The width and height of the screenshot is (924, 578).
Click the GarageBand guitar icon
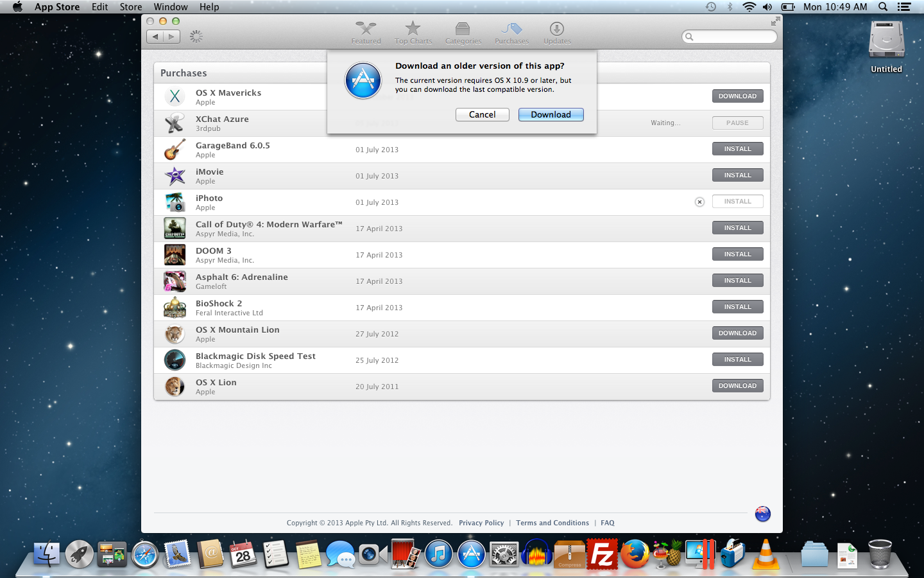(175, 149)
